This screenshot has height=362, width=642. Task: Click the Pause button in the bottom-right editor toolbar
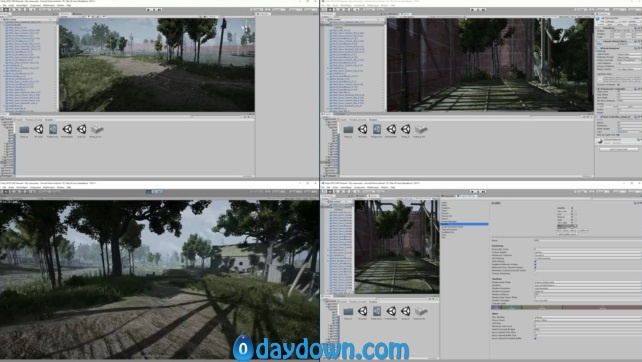coord(477,191)
